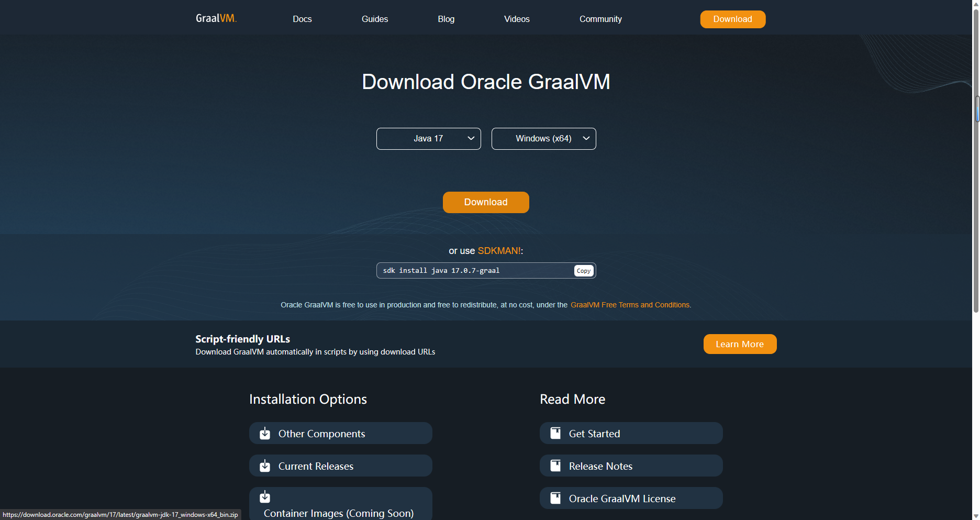The width and height of the screenshot is (980, 520).
Task: Open the Windows (x64) platform dropdown
Action: (x=544, y=139)
